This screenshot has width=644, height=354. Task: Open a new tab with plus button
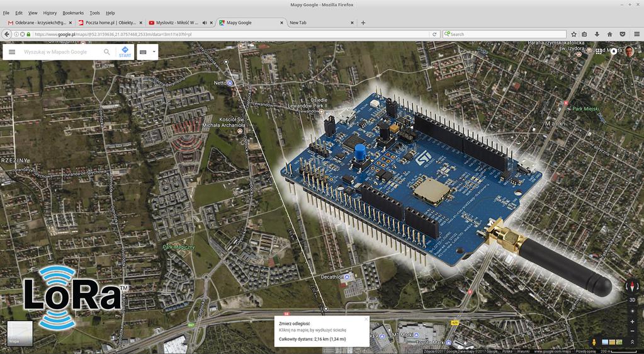(363, 23)
